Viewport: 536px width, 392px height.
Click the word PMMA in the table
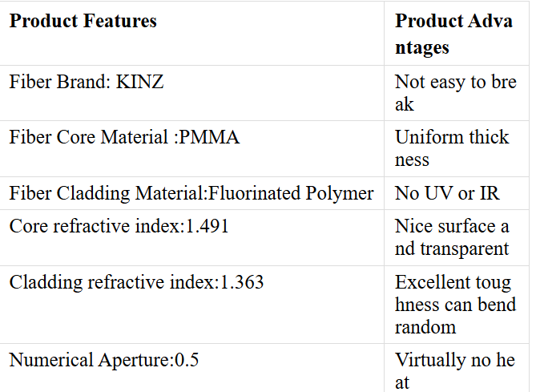[x=209, y=137]
